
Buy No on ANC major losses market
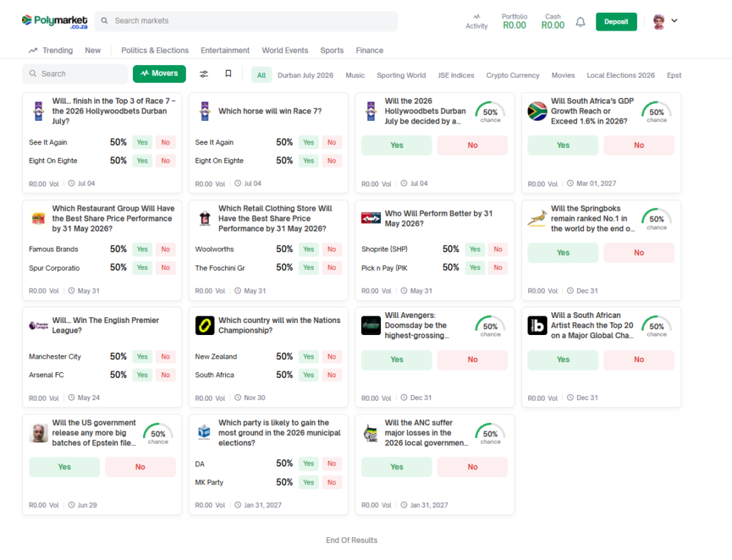[x=473, y=467]
